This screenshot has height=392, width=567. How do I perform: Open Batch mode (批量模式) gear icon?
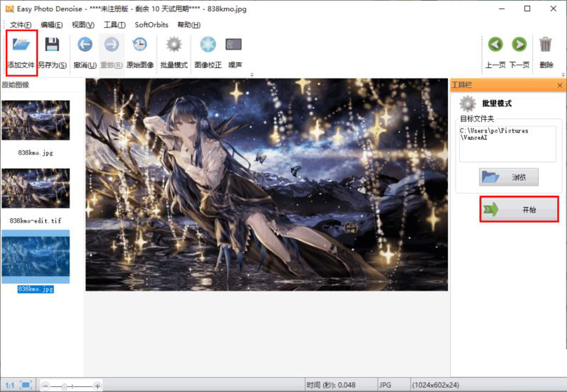click(174, 45)
